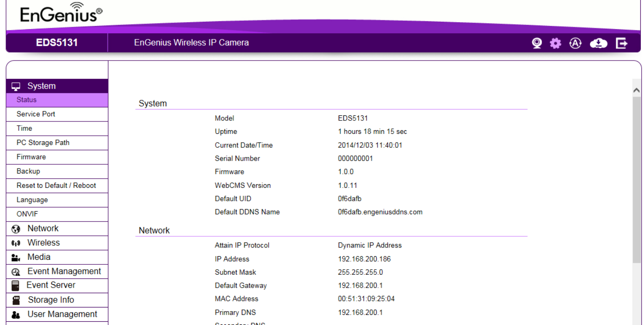The height and width of the screenshot is (325, 644).
Task: Expand the User Management section
Action: [x=57, y=315]
